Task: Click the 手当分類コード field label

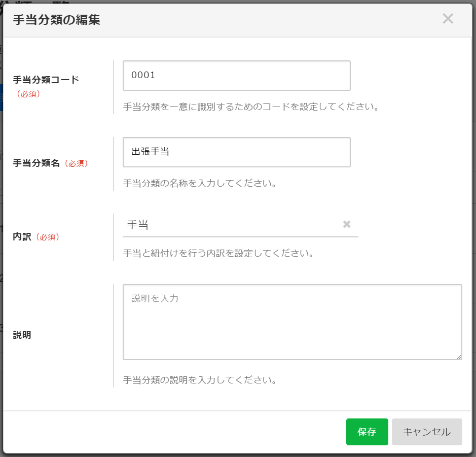Action: pos(46,80)
